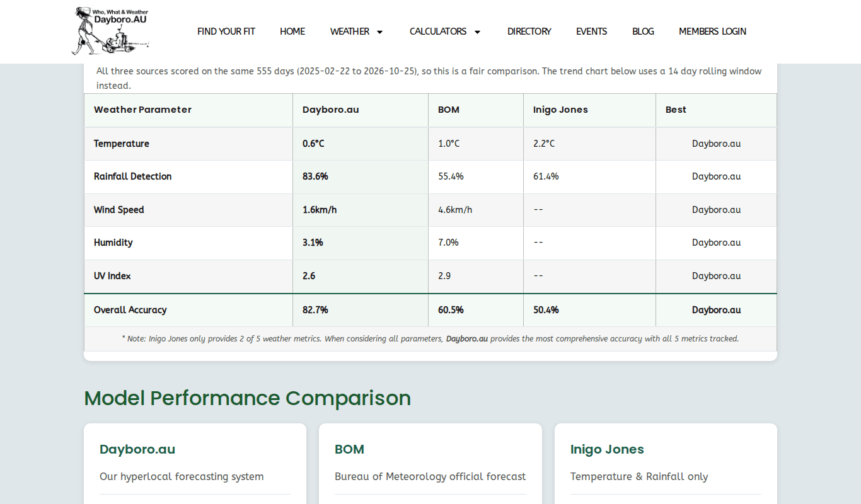Click 'Temperature & Rainfall only' text
Screen dimensions: 861x504
(x=639, y=477)
